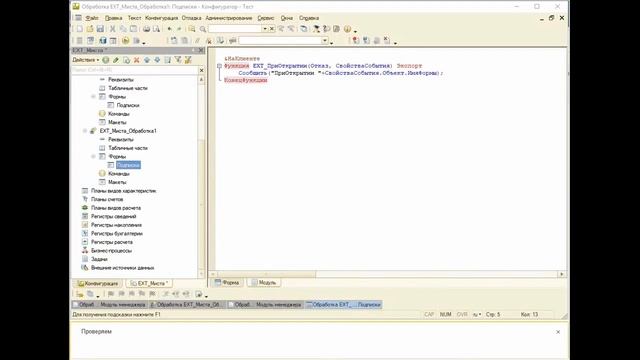The height and width of the screenshot is (360, 640).
Task: Click the editor horizontal scrollbar thumb
Action: tap(267, 274)
